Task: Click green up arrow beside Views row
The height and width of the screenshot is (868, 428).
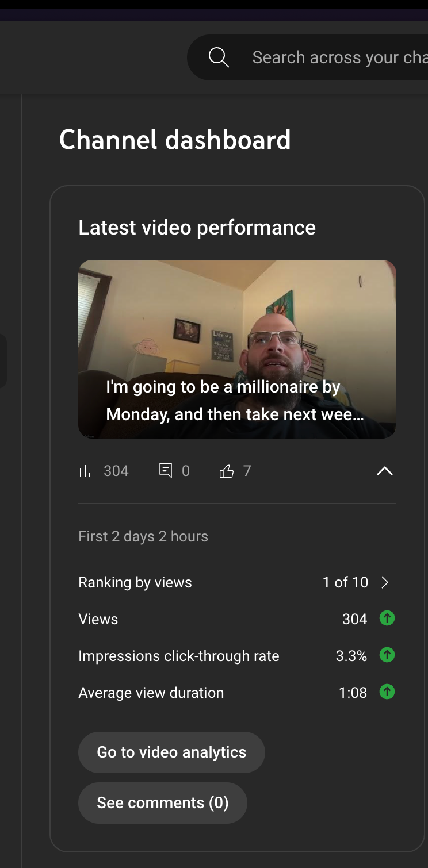Action: (x=387, y=619)
